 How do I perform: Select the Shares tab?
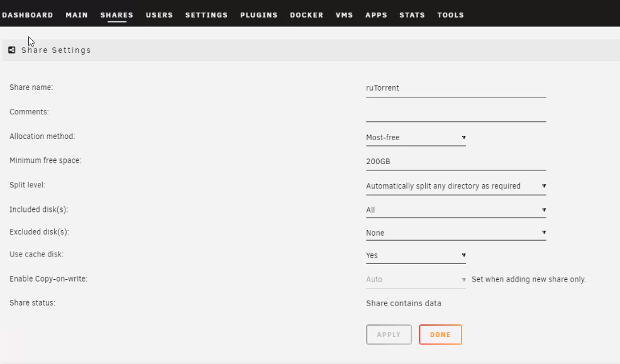point(117,15)
